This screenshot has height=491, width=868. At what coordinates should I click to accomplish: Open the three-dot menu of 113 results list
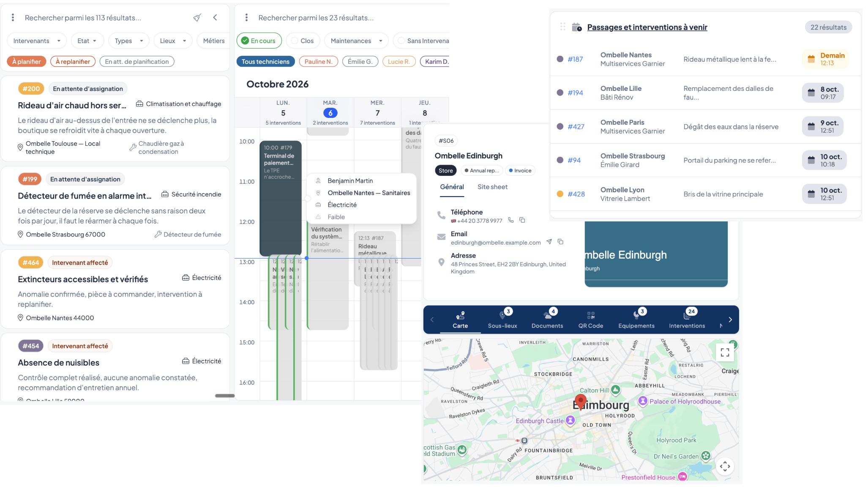[13, 17]
